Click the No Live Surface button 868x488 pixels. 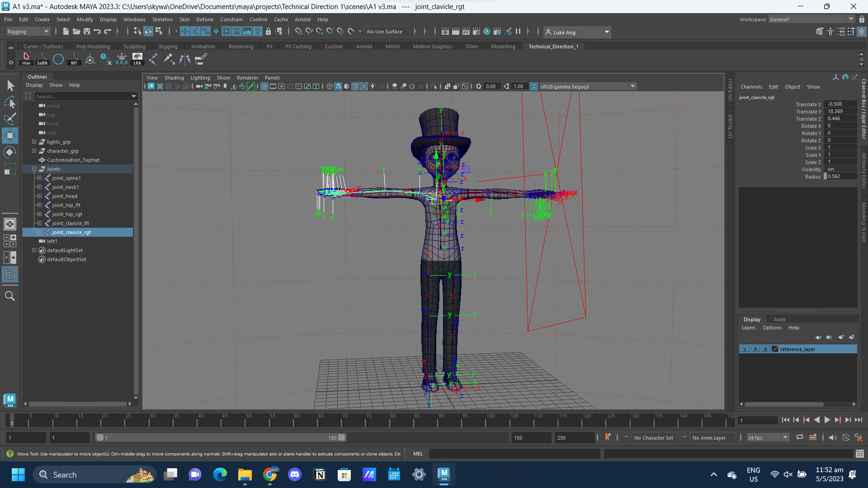[387, 32]
